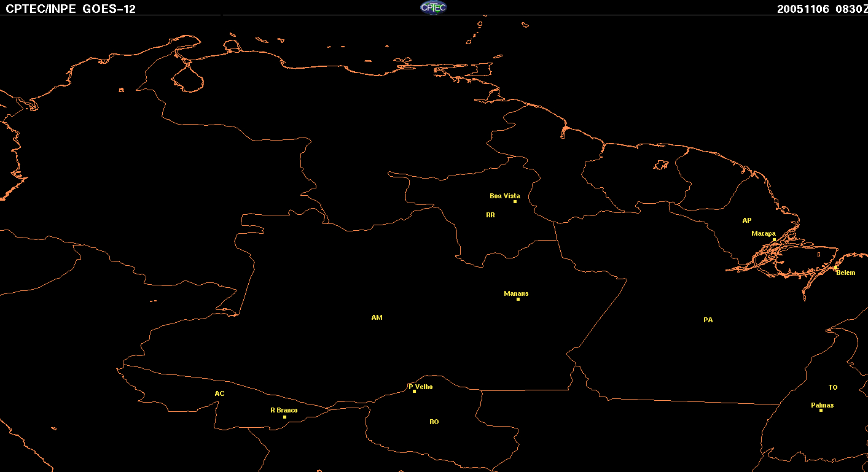The image size is (868, 472).
Task: Click the TO state label
Action: point(833,387)
